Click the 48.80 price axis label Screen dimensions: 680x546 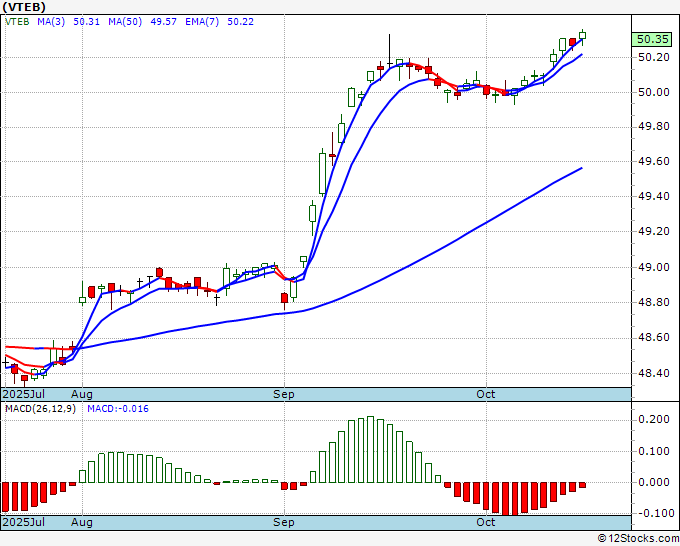654,302
